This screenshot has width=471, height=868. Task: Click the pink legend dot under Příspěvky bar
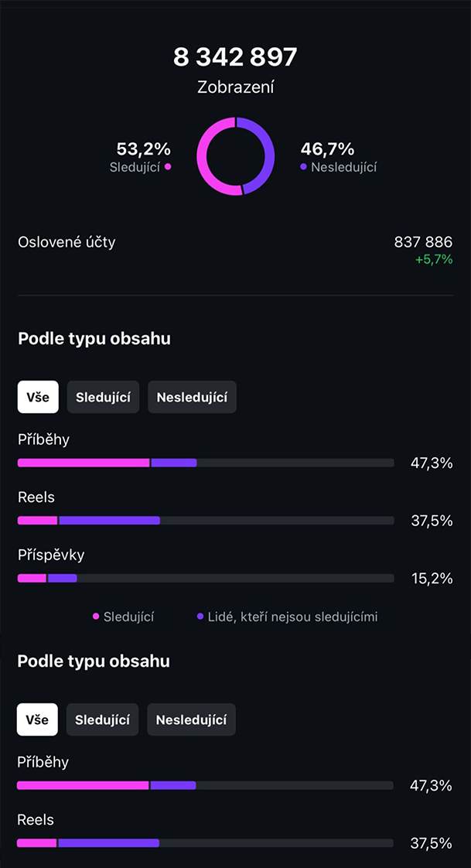[x=96, y=617]
